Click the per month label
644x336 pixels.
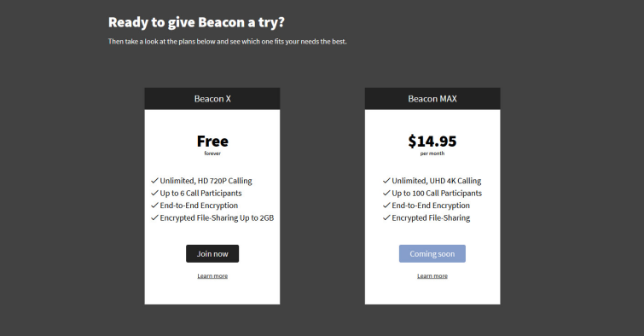[x=432, y=154]
